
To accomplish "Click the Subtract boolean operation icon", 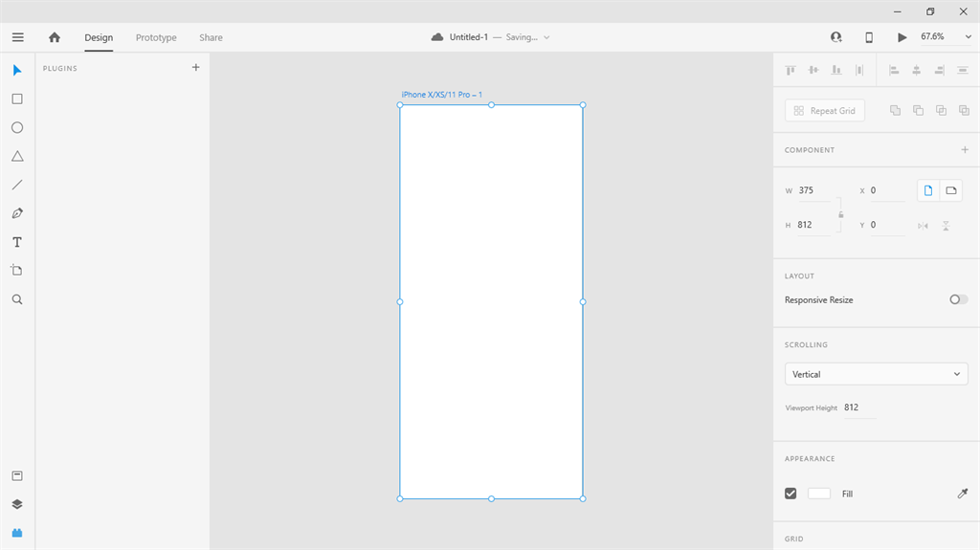I will click(918, 111).
